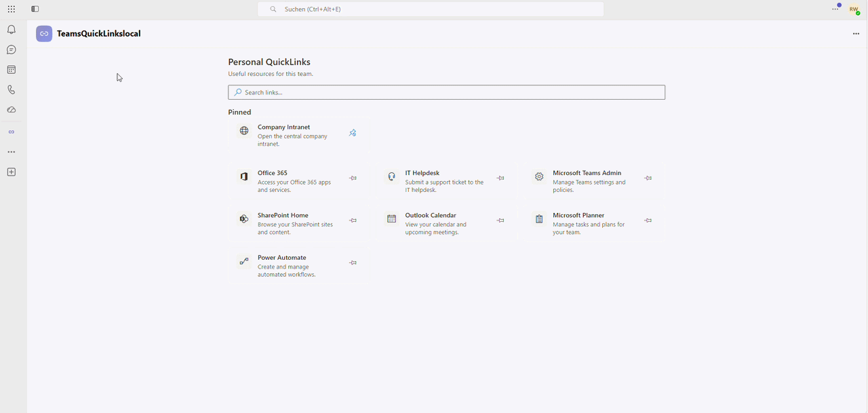This screenshot has width=868, height=413.
Task: Open settings and more in title bar
Action: point(835,9)
